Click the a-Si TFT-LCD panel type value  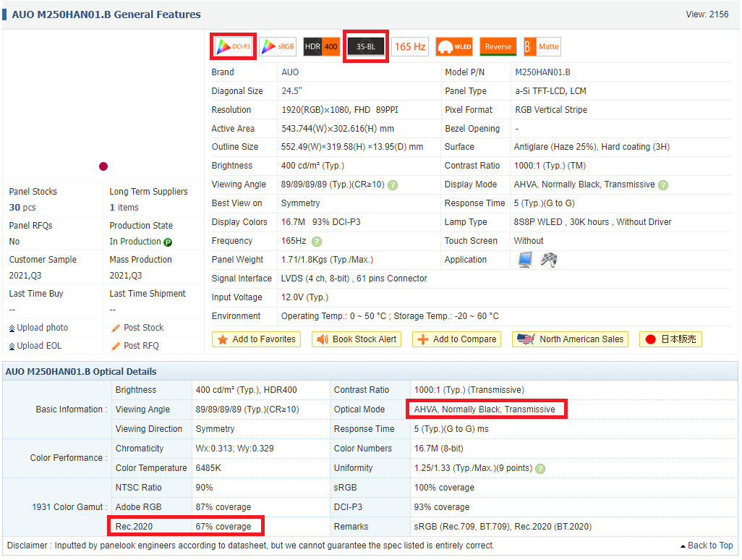pyautogui.click(x=550, y=91)
